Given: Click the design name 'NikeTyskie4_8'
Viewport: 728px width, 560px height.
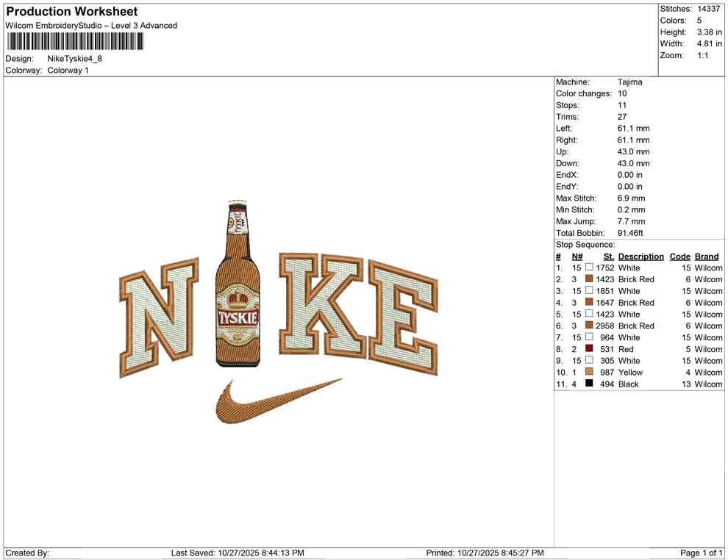Looking at the screenshot, I should (75, 59).
